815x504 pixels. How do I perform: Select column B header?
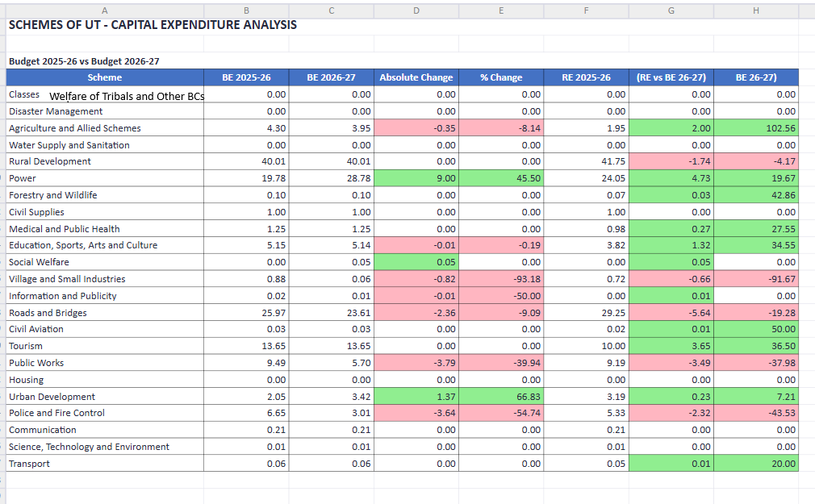246,10
